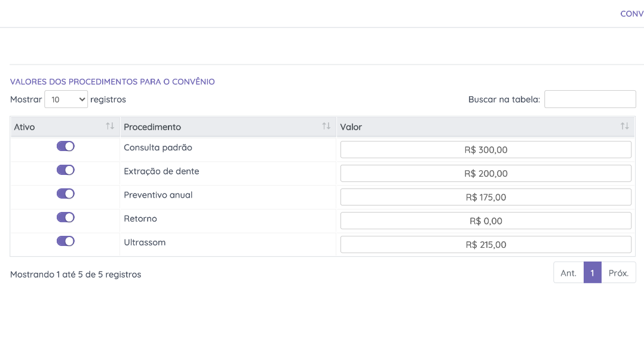The image size is (644, 363).
Task: Toggle the Ultrassom active switch
Action: coord(66,241)
